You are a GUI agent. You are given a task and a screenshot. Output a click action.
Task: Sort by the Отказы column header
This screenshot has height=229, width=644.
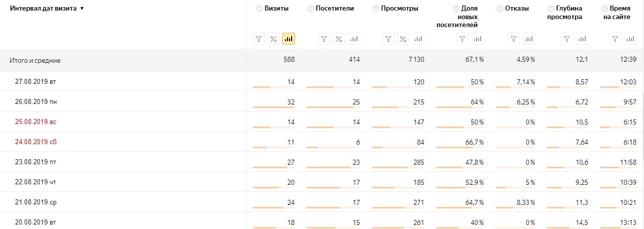tap(516, 9)
